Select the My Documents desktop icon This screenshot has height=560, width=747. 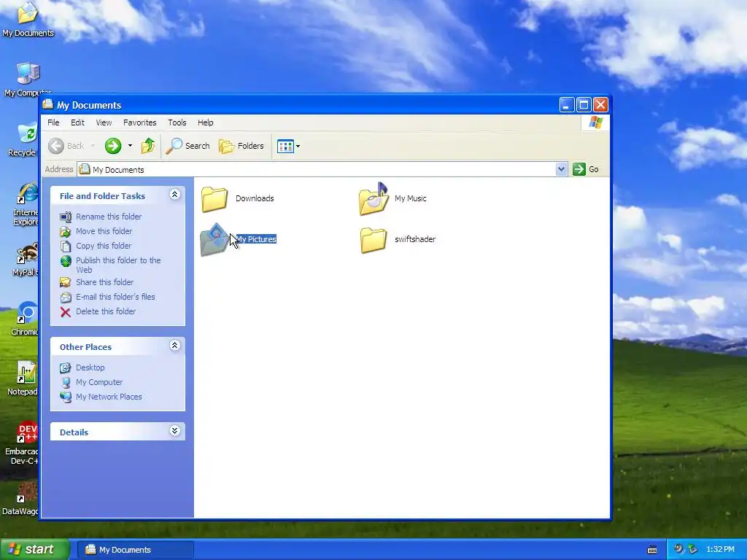[28, 20]
